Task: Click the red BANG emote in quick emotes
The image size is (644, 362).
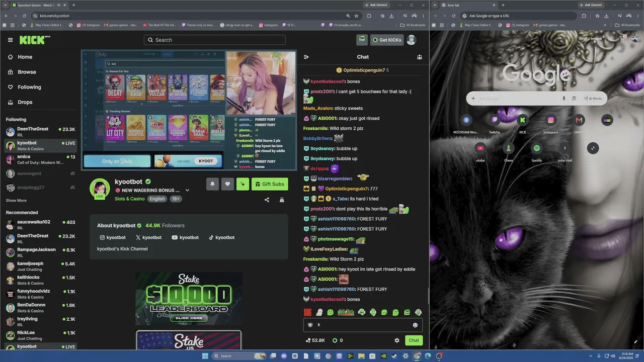Action: tap(307, 312)
